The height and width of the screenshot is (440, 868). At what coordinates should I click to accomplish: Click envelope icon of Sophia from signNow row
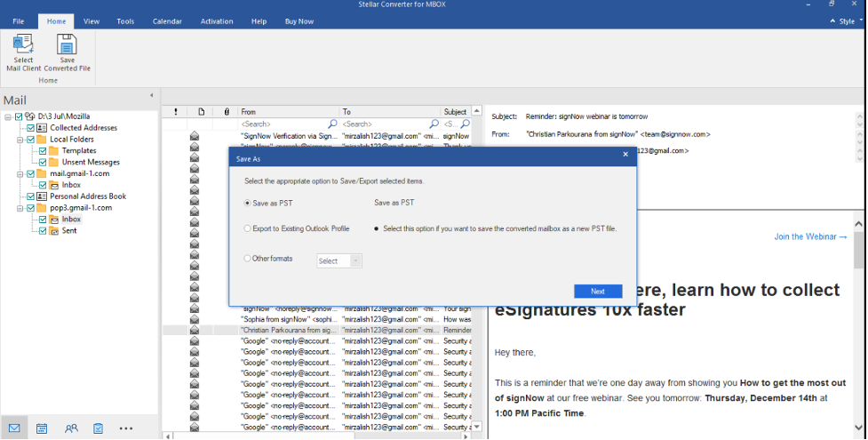(195, 319)
